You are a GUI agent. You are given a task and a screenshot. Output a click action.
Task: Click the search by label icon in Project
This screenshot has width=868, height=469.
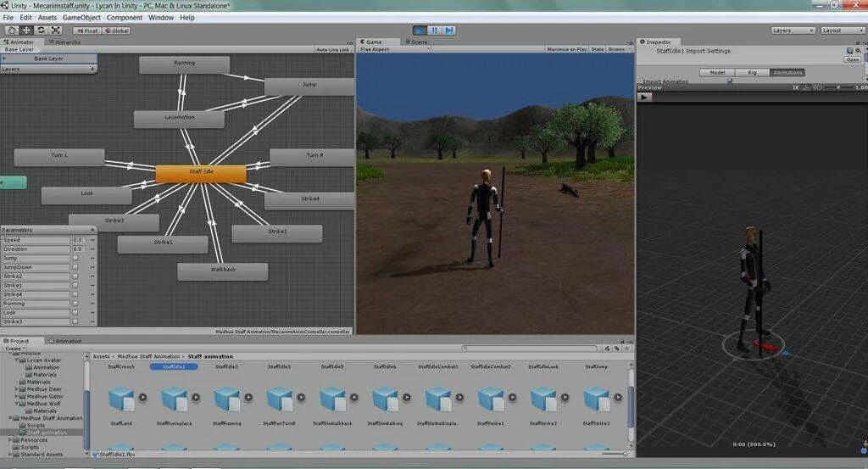[x=617, y=349]
